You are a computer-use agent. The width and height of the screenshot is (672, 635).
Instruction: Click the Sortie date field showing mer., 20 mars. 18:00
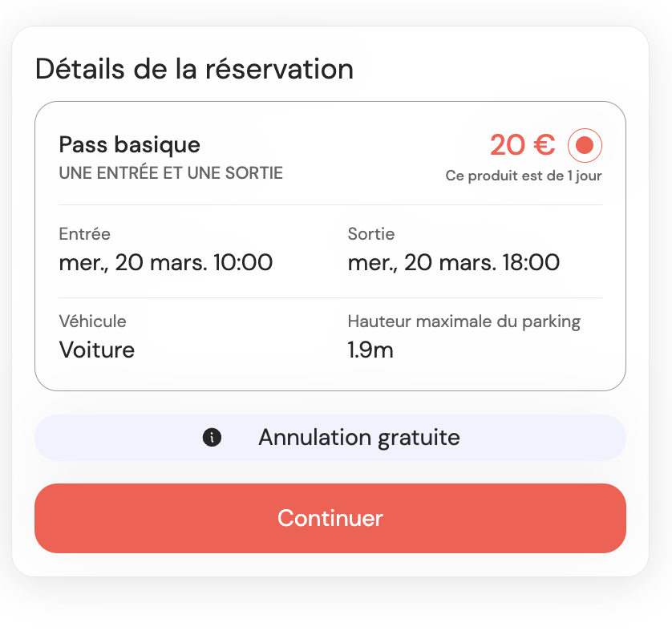coord(453,262)
